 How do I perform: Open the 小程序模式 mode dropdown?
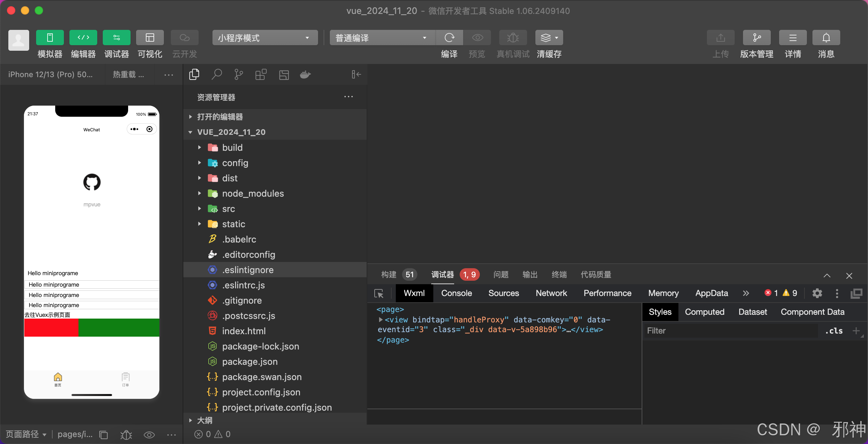tap(265, 38)
